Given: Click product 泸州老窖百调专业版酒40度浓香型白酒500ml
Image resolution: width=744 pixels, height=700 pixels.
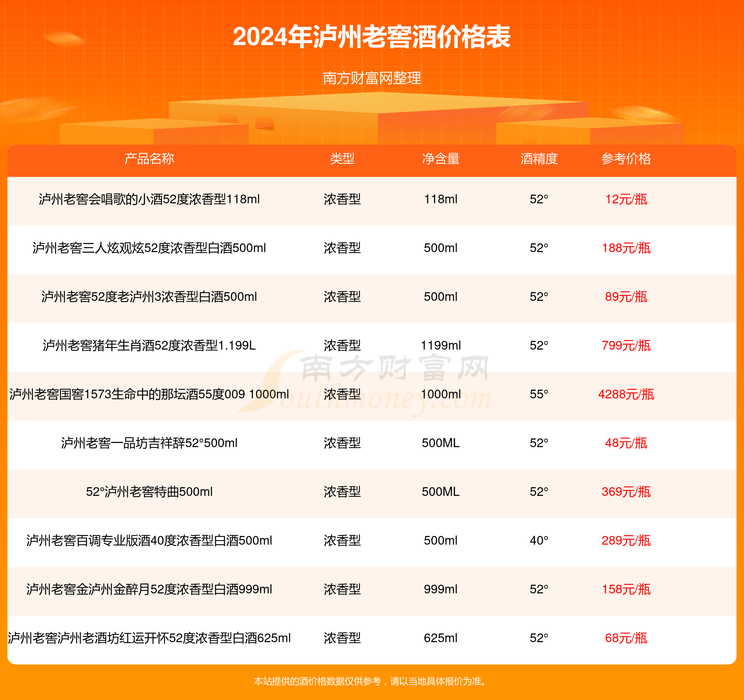Looking at the screenshot, I should [x=149, y=540].
